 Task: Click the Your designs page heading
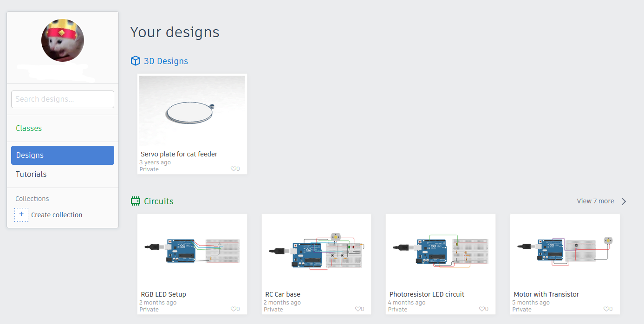click(x=175, y=32)
